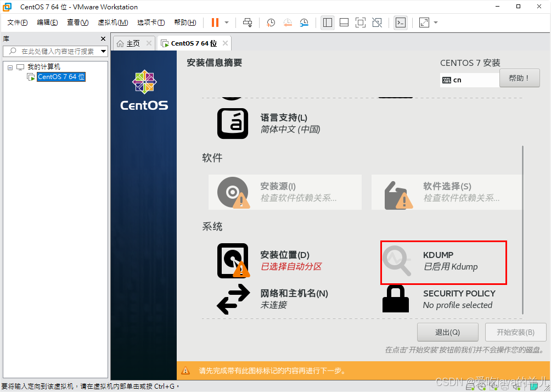Screen dimensions: 551x392
Task: Expand the library search dropdown arrow
Action: click(103, 51)
